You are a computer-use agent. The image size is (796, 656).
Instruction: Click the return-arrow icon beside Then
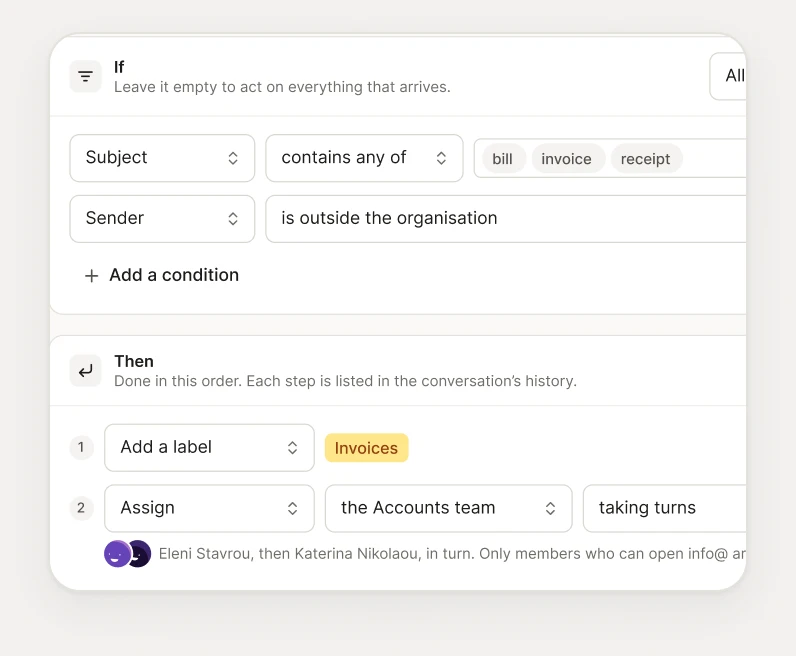tap(85, 371)
